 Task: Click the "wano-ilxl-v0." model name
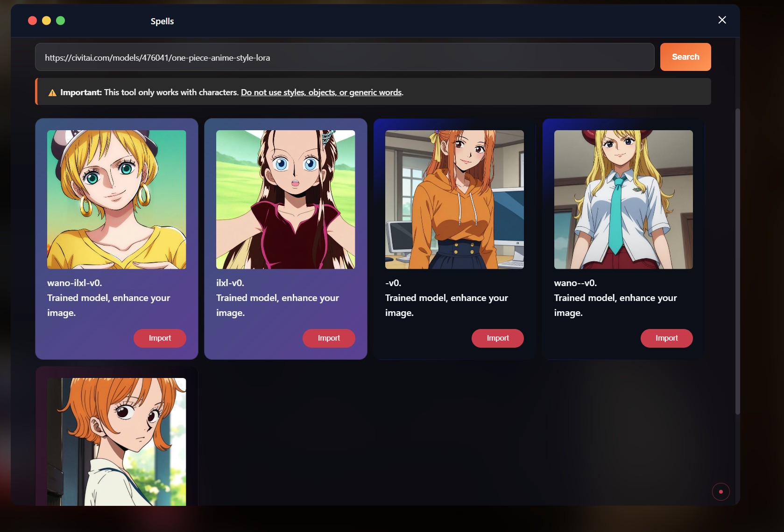pos(75,283)
